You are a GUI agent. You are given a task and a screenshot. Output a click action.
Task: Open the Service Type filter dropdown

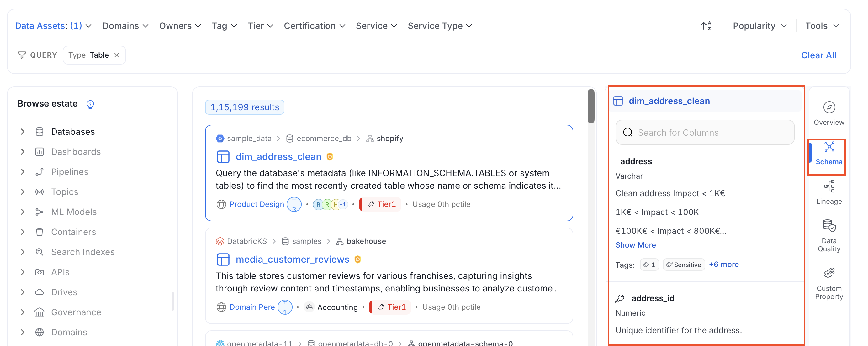click(440, 26)
